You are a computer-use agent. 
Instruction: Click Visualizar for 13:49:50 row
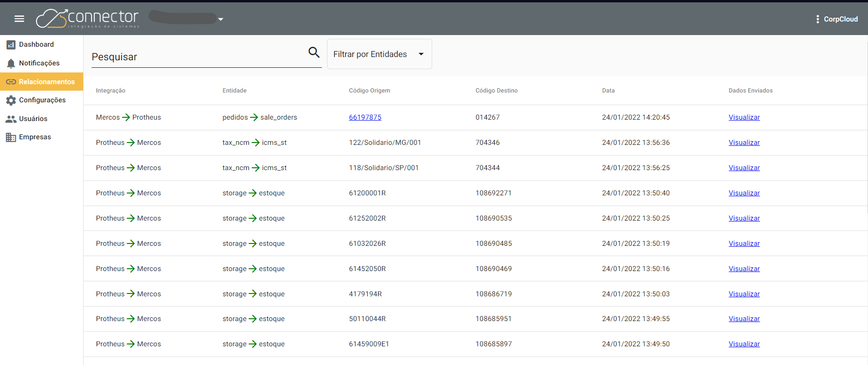744,344
